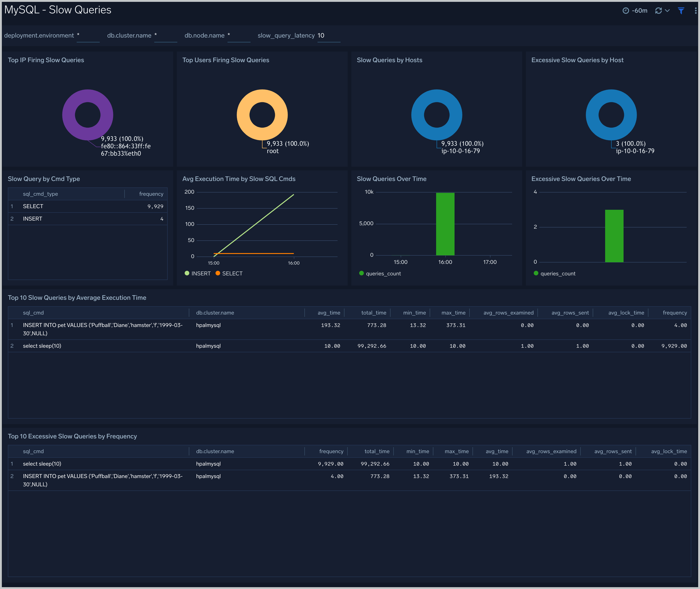Sort Average Execution table by sql_cmd

(x=33, y=313)
